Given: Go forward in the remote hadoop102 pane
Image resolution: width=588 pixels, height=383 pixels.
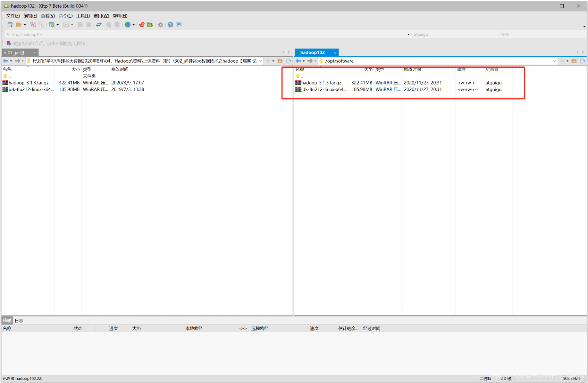Looking at the screenshot, I should pos(310,61).
